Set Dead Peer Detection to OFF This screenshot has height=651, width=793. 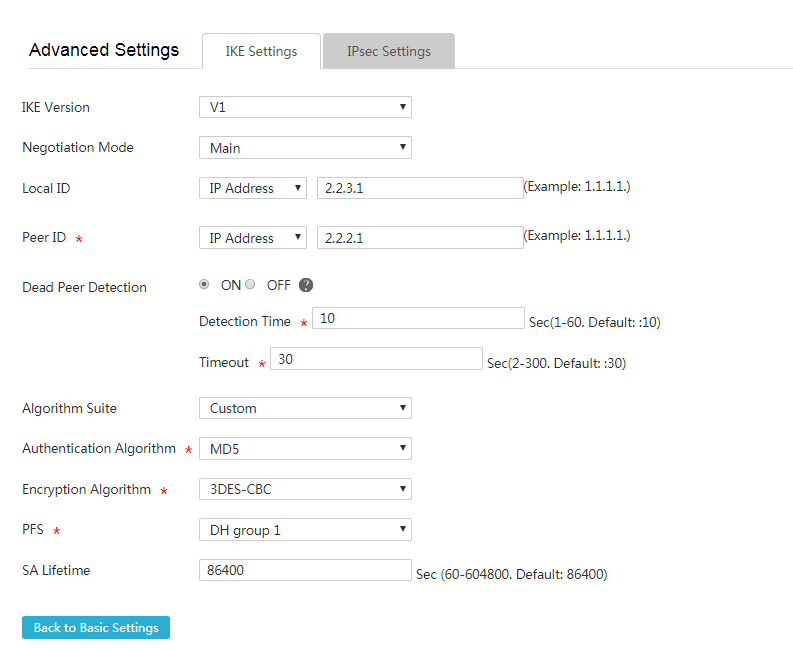point(250,284)
